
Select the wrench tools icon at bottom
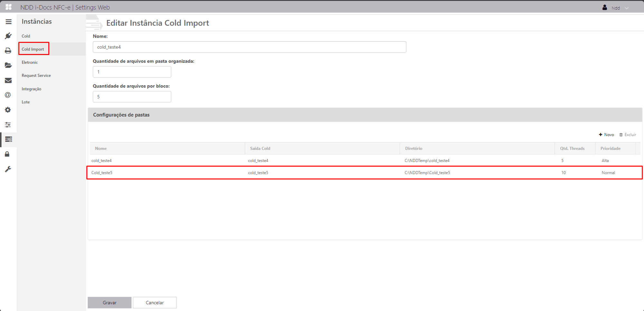click(8, 169)
